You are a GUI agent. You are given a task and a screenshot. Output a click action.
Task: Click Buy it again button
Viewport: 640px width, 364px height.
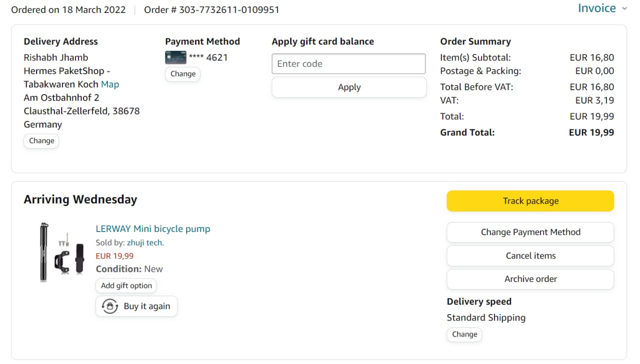[146, 306]
